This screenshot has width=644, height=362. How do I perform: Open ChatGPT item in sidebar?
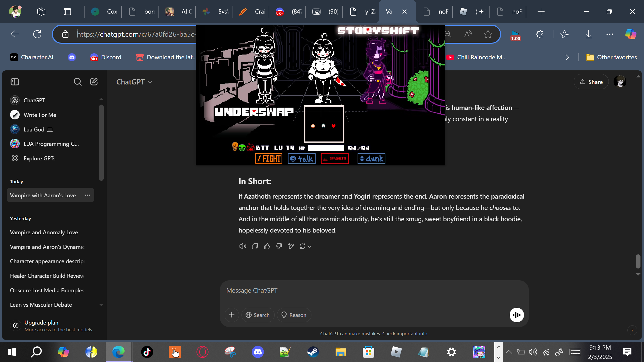coord(50,100)
